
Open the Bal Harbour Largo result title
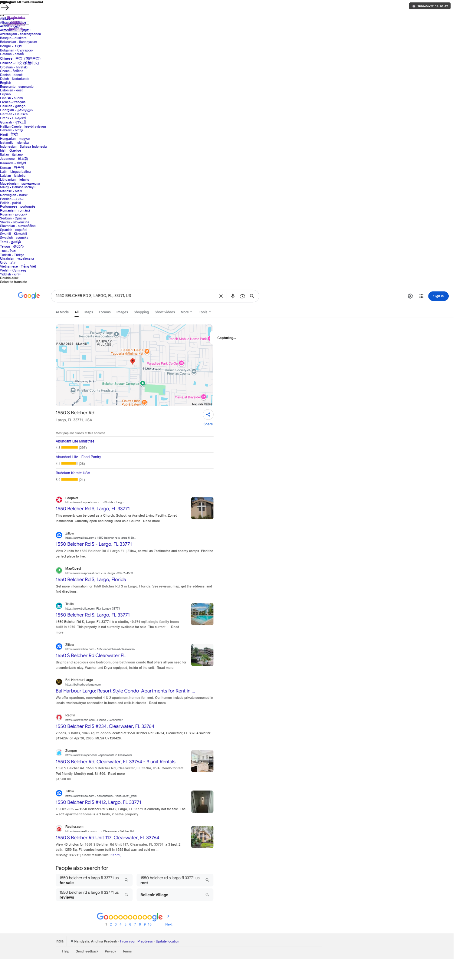(x=125, y=691)
